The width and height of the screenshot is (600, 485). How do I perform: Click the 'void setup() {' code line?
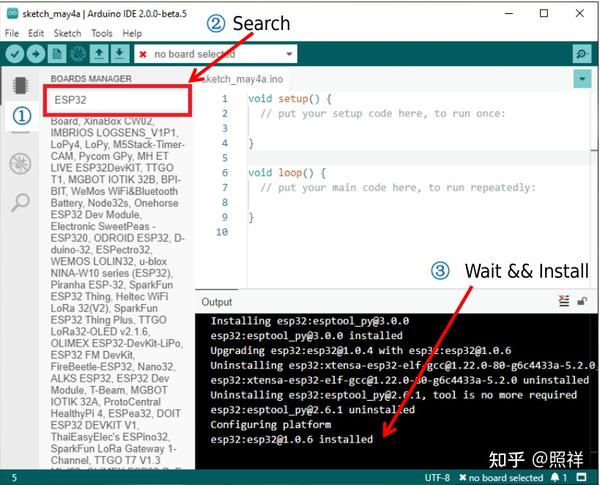(x=290, y=99)
